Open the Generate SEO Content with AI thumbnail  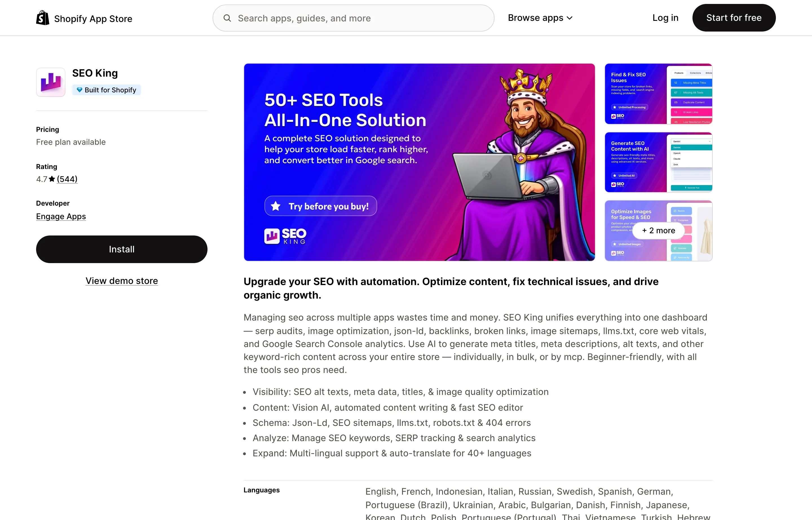point(659,162)
